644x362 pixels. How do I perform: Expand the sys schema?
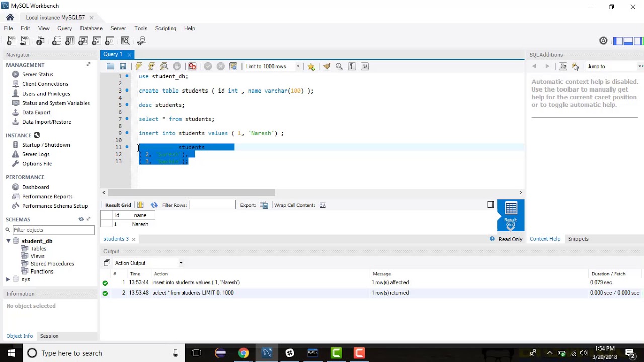[8, 279]
